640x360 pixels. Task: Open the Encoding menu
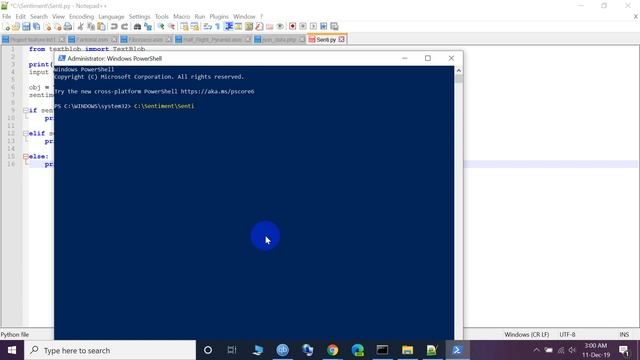coord(81,16)
